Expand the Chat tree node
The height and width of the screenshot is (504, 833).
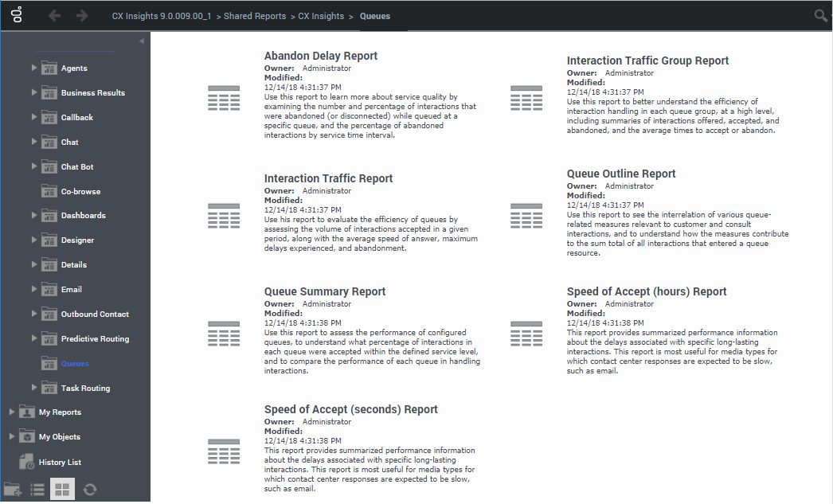[x=33, y=141]
